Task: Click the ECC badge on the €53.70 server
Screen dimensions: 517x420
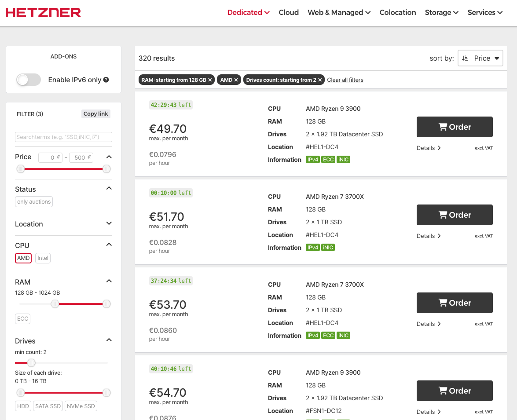Action: (x=328, y=336)
